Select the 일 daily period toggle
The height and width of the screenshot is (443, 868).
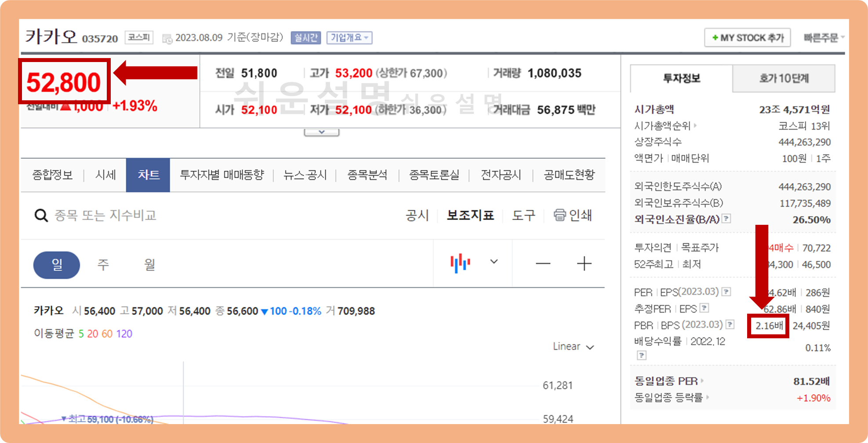(x=57, y=265)
